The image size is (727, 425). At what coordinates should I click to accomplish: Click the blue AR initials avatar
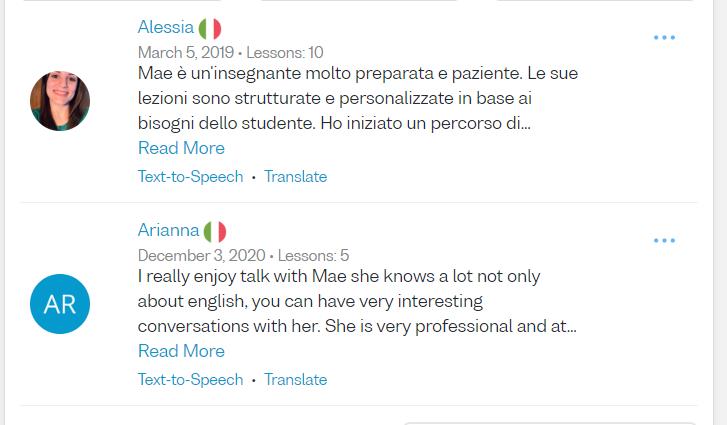click(x=60, y=304)
